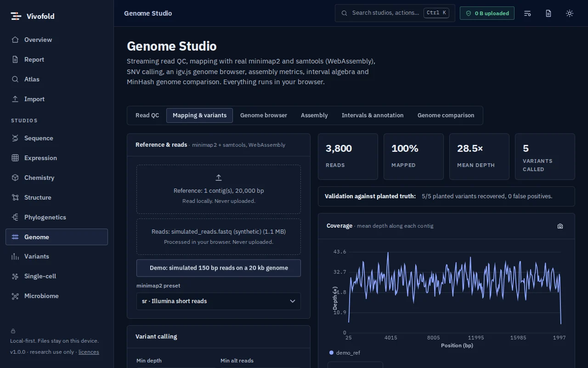Go to the Single-cell studio
This screenshot has height=368, width=588.
click(x=57, y=276)
